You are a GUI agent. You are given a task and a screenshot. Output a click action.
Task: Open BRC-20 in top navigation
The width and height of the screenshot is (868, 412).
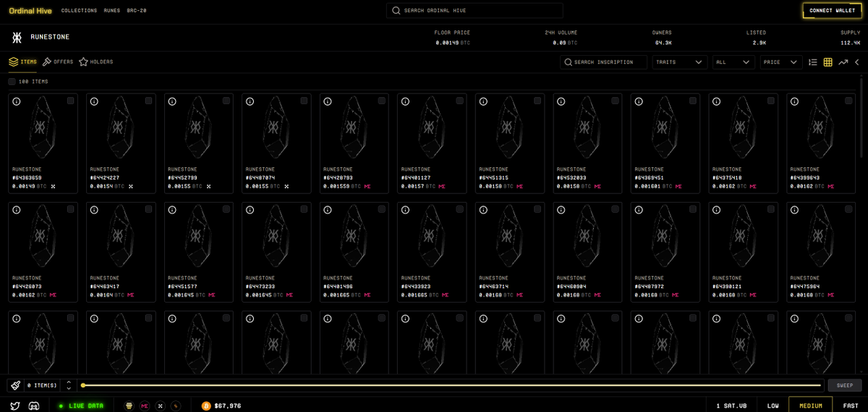click(137, 11)
